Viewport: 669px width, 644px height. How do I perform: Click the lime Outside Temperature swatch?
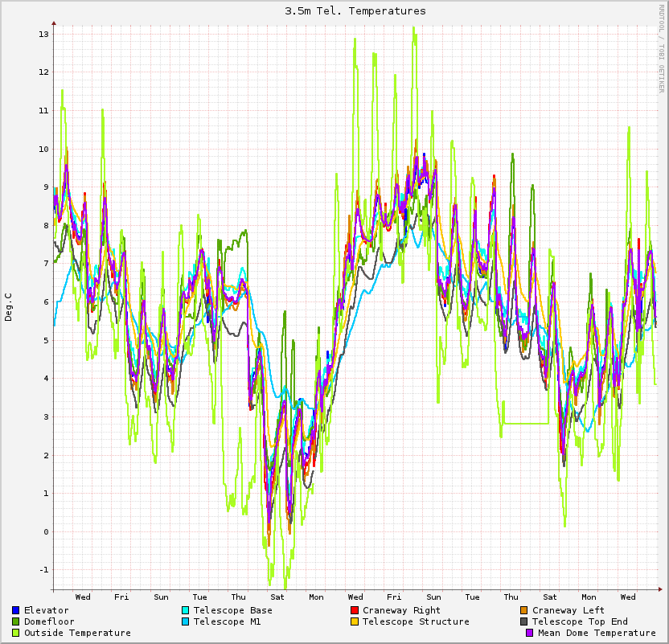click(16, 633)
